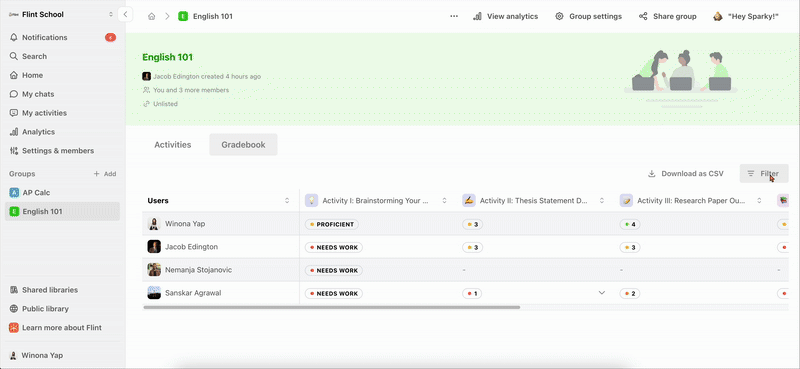The width and height of the screenshot is (800, 369).
Task: Click Jacob Edington's Activity III score 3
Action: click(x=630, y=248)
